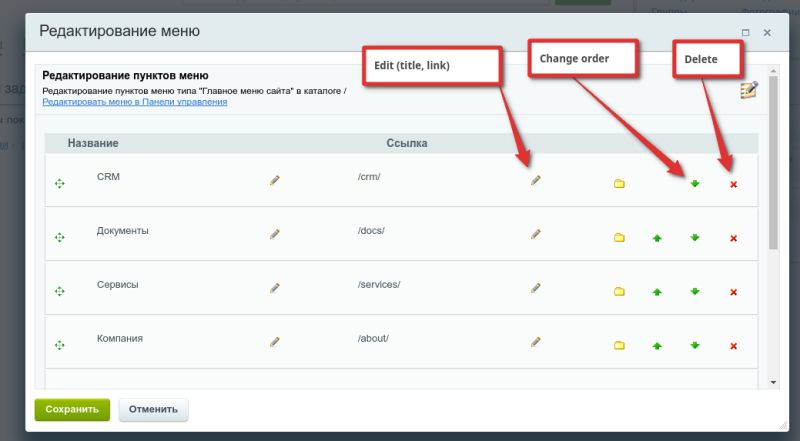Click the Документы title text
The width and height of the screenshot is (800, 441).
[x=122, y=231]
